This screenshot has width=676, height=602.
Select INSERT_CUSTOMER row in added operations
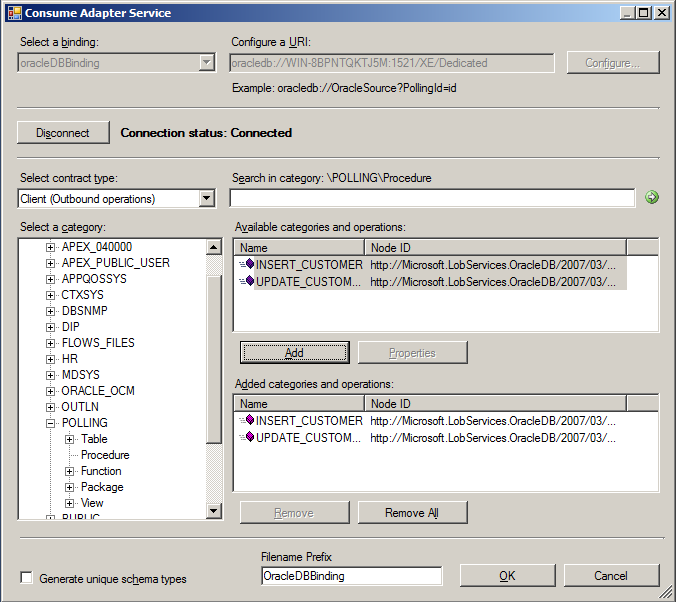click(x=431, y=420)
